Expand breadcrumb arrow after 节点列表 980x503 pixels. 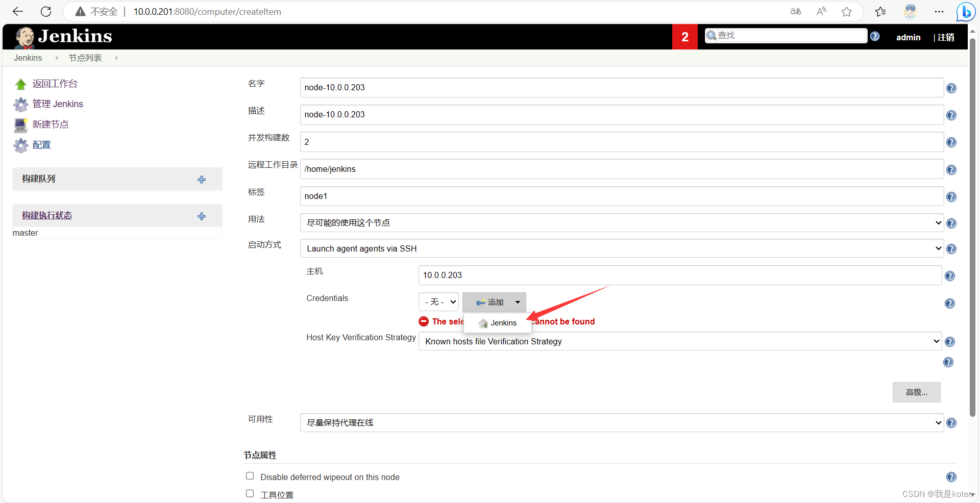point(116,58)
